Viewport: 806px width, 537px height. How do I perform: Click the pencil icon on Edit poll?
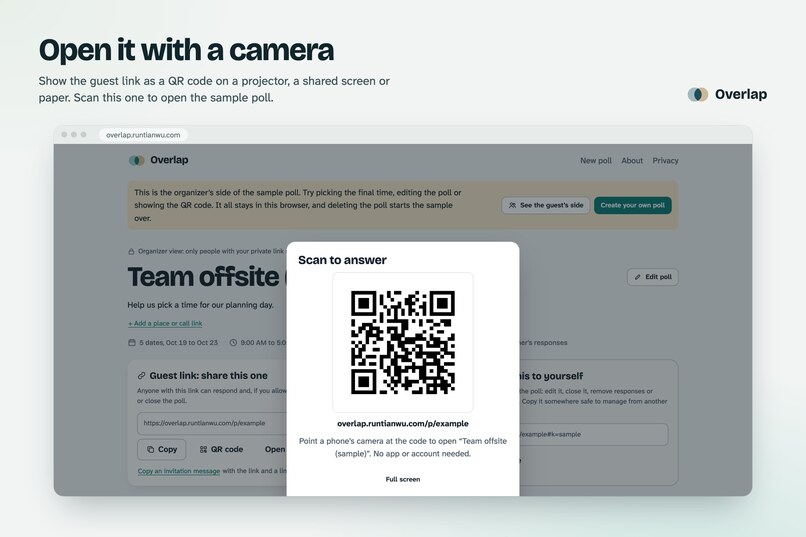pos(637,277)
